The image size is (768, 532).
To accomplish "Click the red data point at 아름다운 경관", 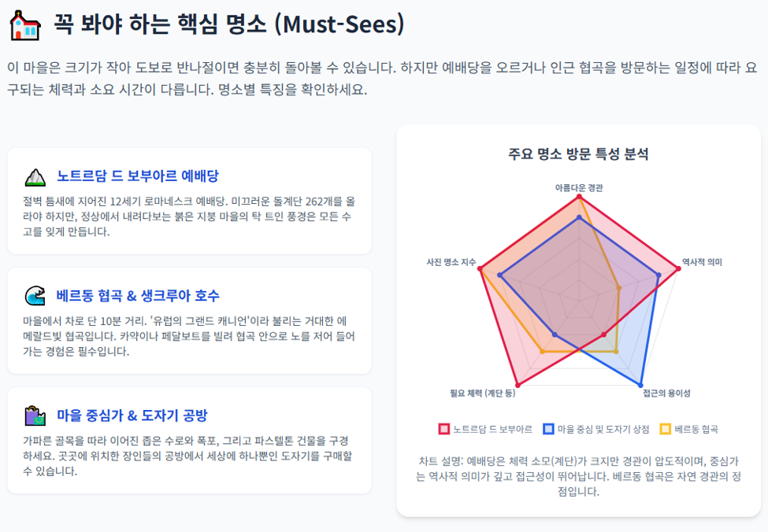I will (x=579, y=197).
